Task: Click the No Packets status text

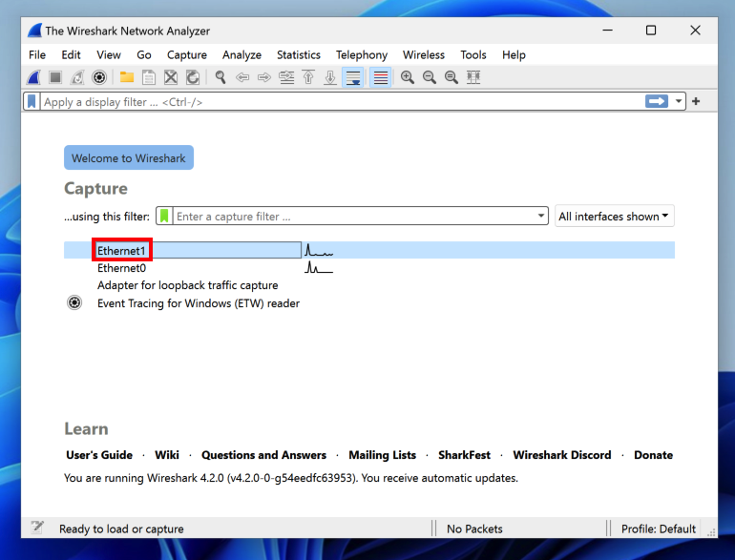Action: [474, 529]
